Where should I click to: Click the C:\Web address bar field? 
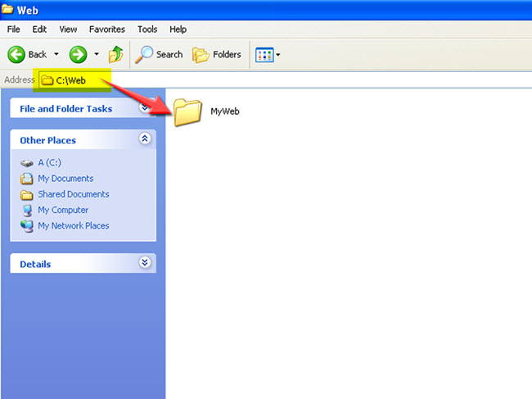tap(285, 80)
